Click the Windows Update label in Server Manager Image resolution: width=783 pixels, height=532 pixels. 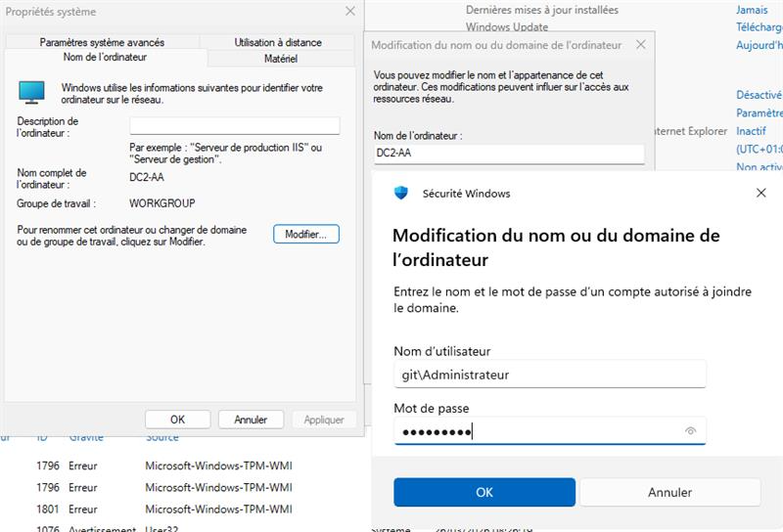507,27
